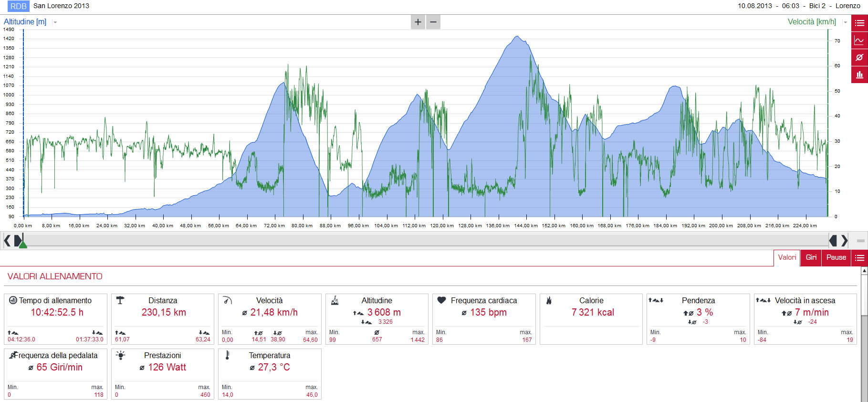Click the panel resize grip handle
868x402 pixels.
tap(861, 241)
